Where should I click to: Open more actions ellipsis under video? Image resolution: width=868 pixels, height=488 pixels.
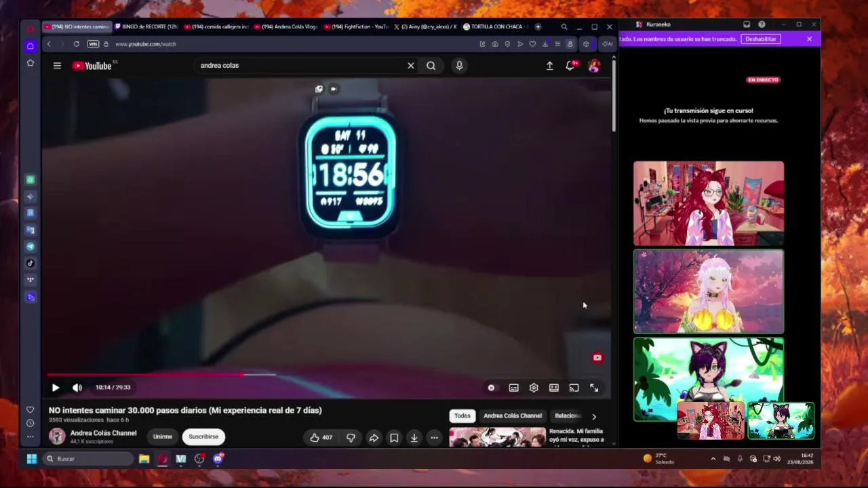(x=434, y=438)
